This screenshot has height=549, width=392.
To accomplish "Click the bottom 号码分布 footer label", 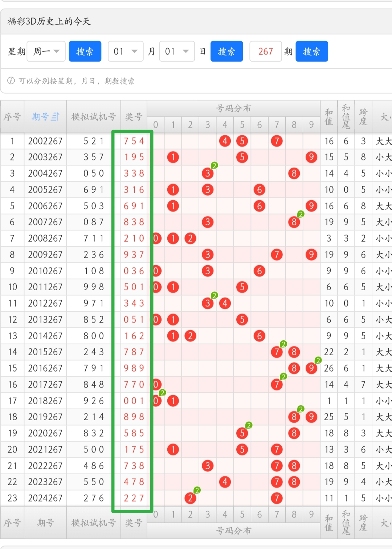I will (x=233, y=530).
